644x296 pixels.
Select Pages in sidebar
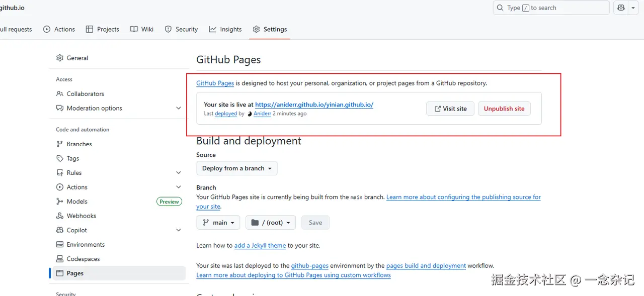pos(119,273)
